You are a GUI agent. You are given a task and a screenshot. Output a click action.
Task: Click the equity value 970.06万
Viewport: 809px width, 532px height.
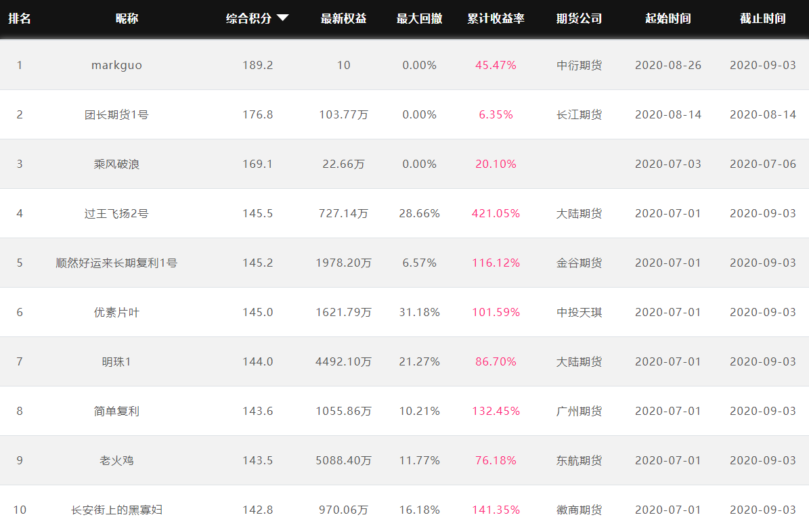pyautogui.click(x=344, y=510)
